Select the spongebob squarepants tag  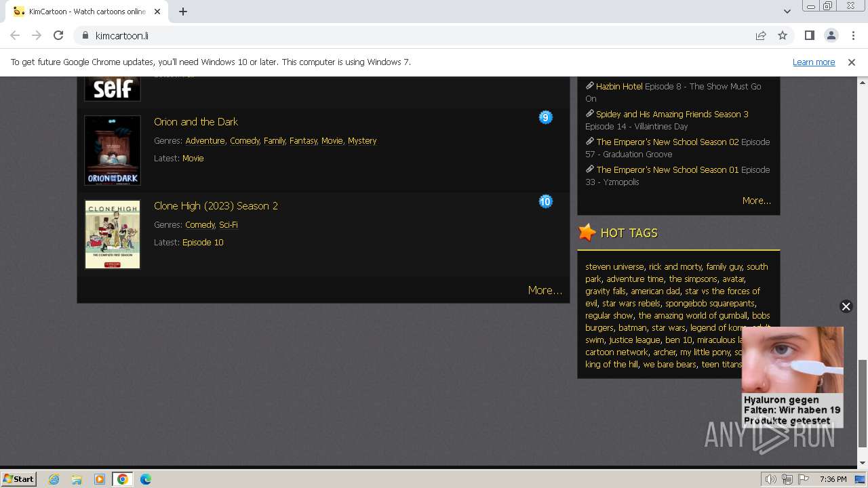[710, 304]
